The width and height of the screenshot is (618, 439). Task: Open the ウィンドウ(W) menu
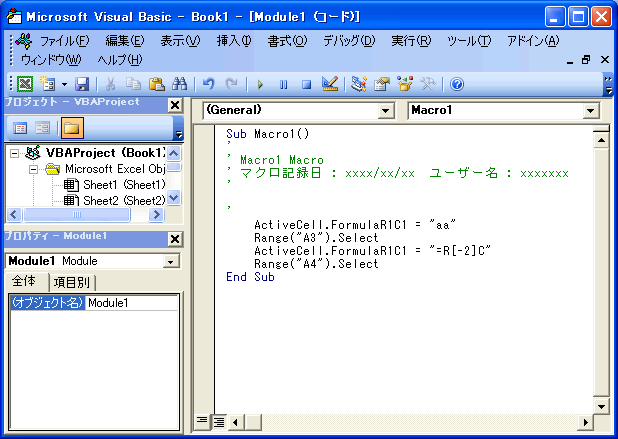(x=51, y=60)
